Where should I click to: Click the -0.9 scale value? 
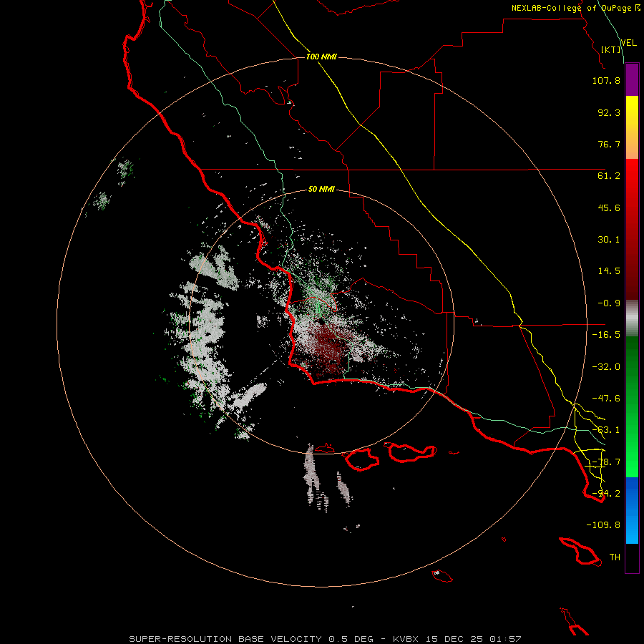point(609,303)
